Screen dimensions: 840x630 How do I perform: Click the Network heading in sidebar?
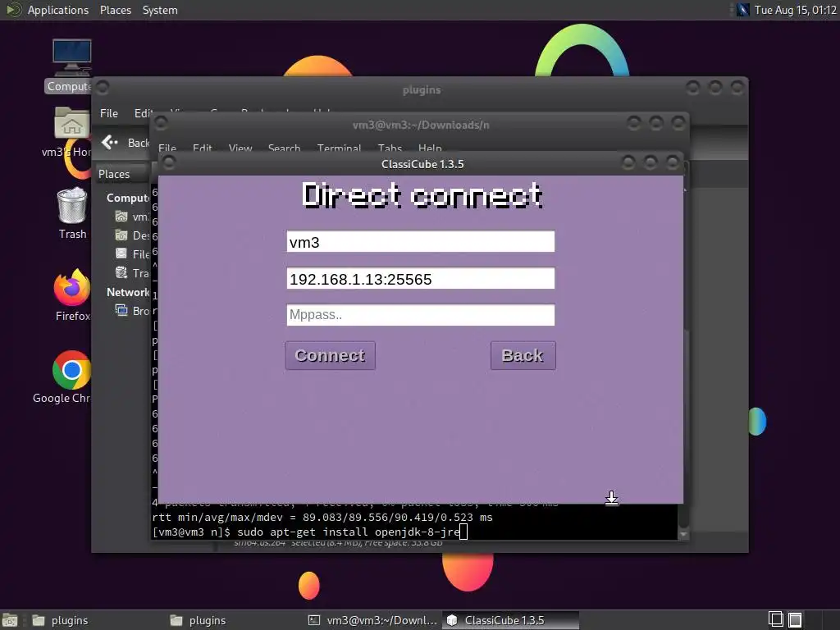[128, 292]
